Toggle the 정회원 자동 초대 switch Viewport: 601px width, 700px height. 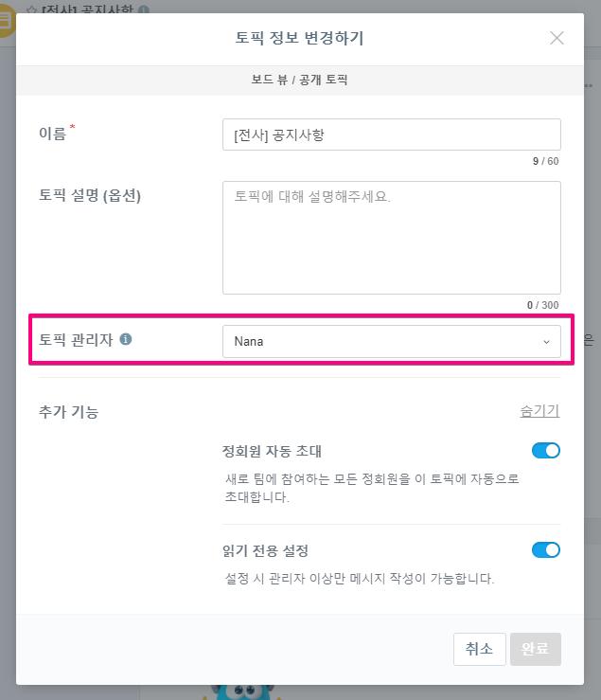(x=546, y=451)
